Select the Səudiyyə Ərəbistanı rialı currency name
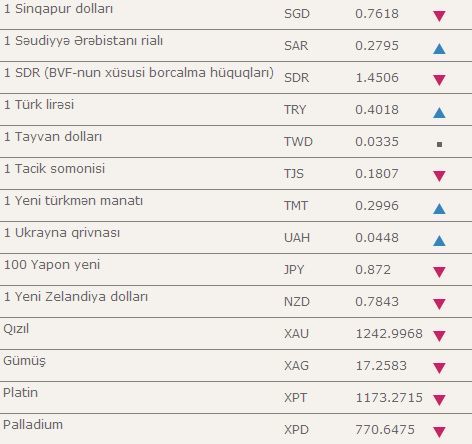The image size is (472, 444). [x=89, y=41]
